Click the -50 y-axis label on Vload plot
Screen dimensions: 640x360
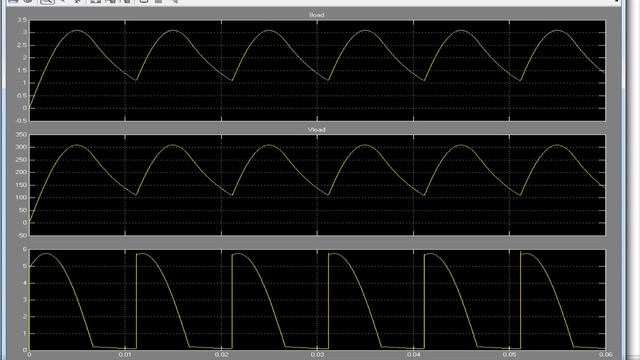tap(22, 236)
